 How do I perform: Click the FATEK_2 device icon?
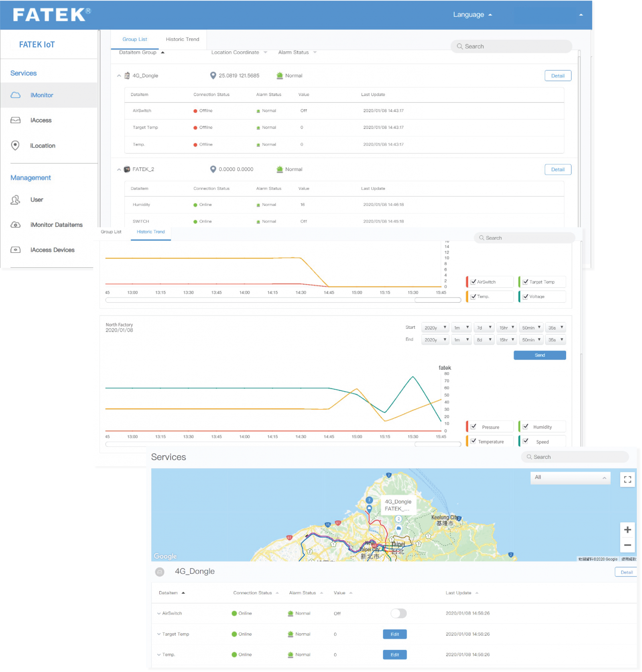127,169
